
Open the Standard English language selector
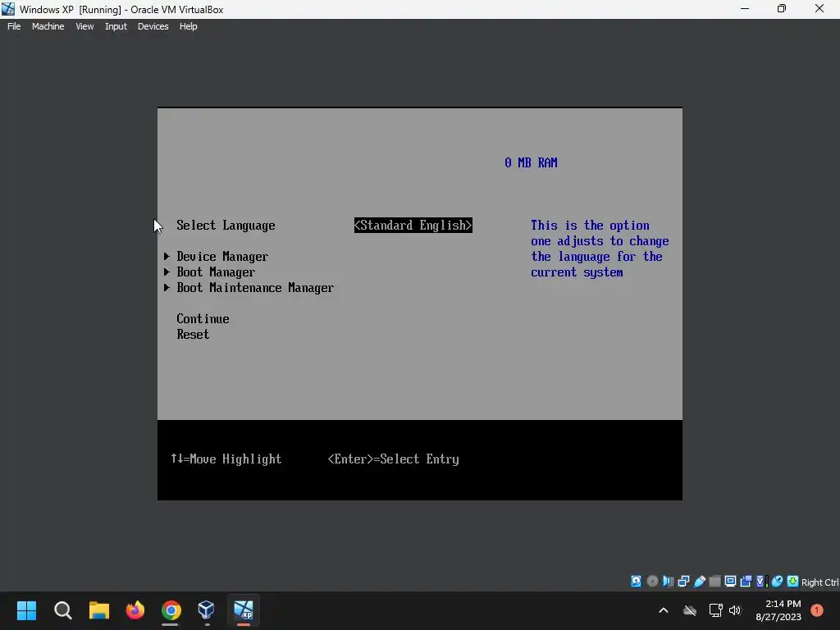413,226
